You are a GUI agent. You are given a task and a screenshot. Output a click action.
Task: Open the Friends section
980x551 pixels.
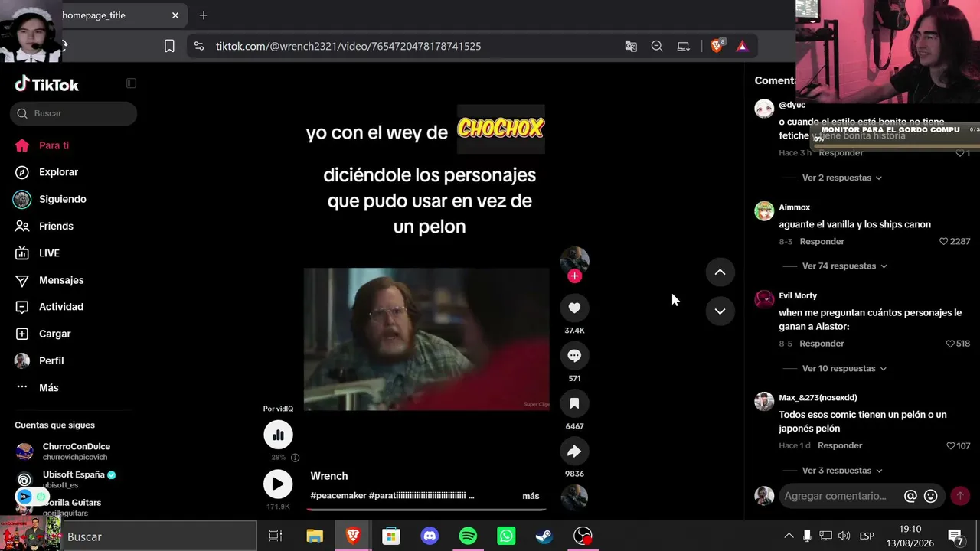pyautogui.click(x=44, y=227)
